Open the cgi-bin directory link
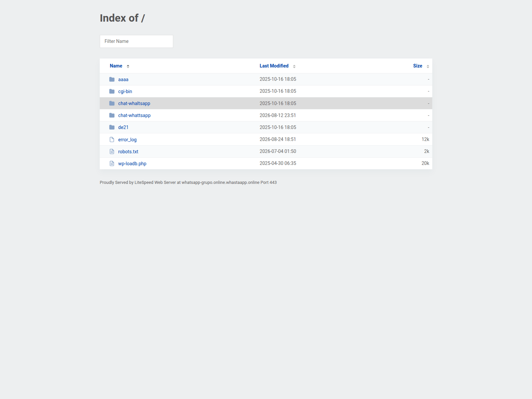The width and height of the screenshot is (532, 399). pyautogui.click(x=125, y=91)
